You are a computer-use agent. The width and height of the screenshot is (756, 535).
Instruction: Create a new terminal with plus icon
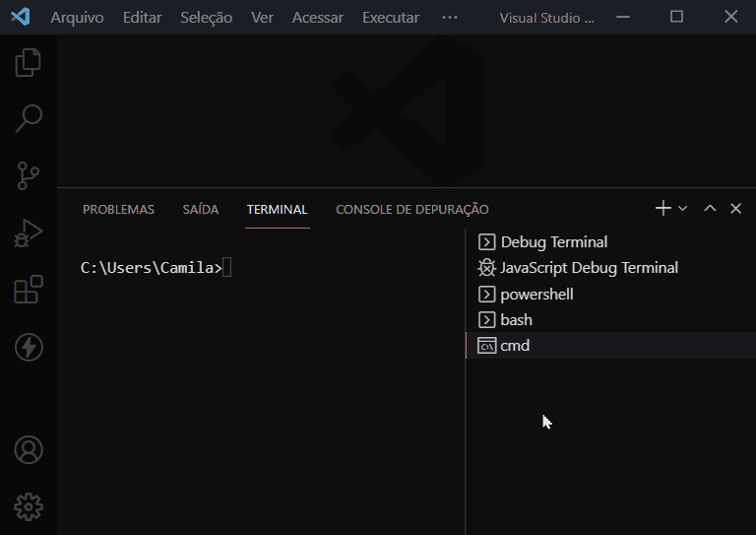(663, 209)
